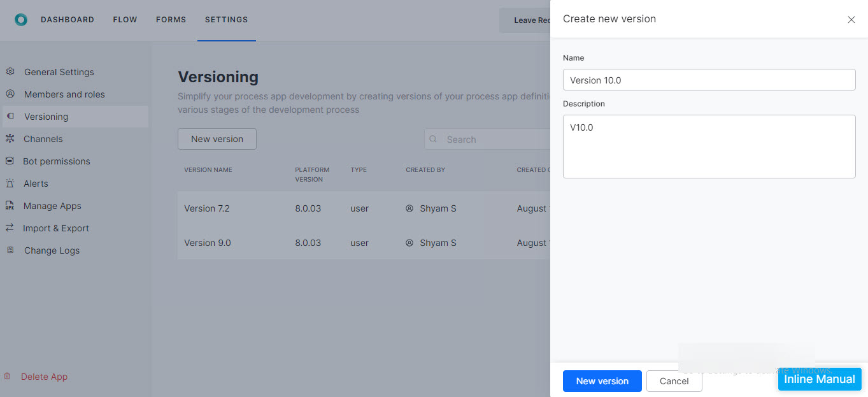Click inside the Name input field
This screenshot has width=868, height=397.
(709, 79)
